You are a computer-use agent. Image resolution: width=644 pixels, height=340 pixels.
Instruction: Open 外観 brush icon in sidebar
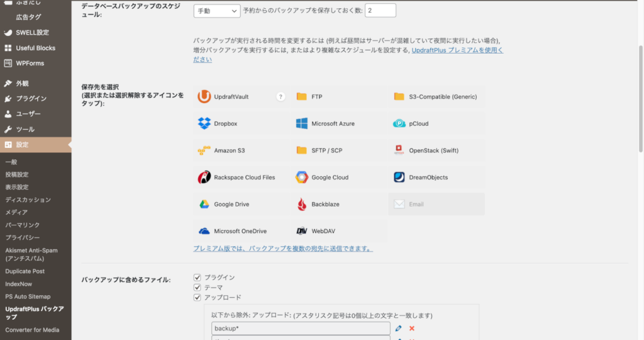8,84
